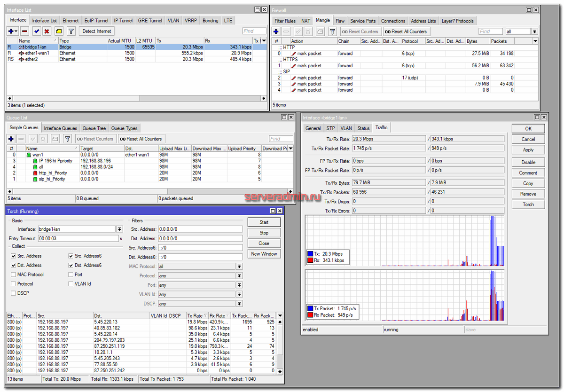Open column chooser dropdown in Queue List table
Viewport: 564px width, 392px height.
[291, 149]
